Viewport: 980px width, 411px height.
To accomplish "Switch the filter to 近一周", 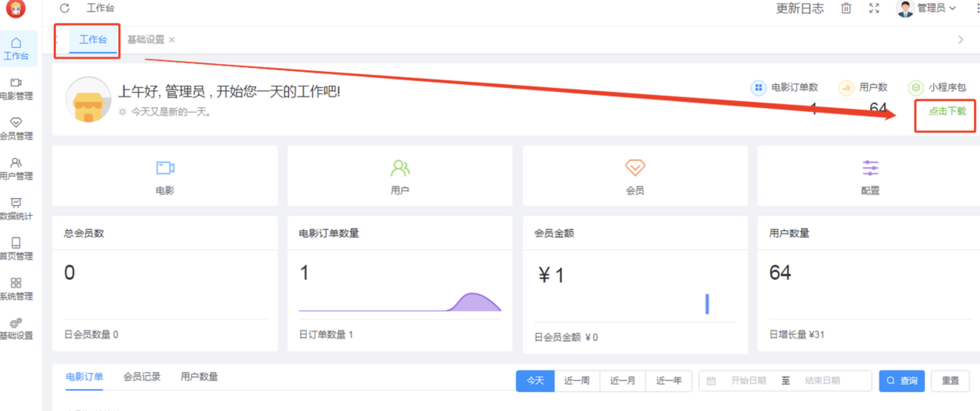I will click(577, 380).
